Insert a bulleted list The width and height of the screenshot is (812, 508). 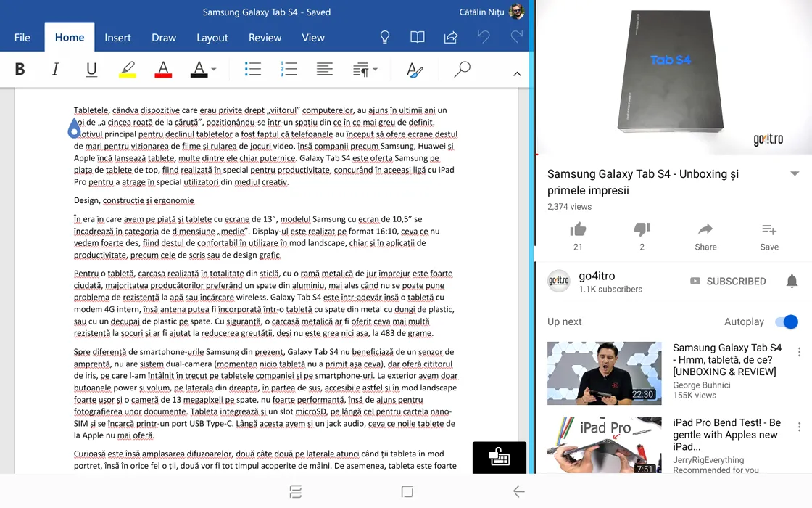pyautogui.click(x=252, y=70)
